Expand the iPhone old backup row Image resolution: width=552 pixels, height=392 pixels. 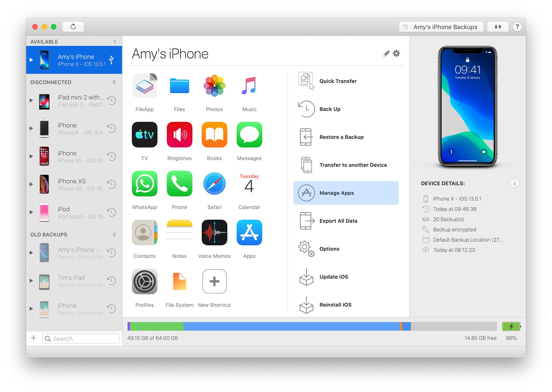(31, 308)
